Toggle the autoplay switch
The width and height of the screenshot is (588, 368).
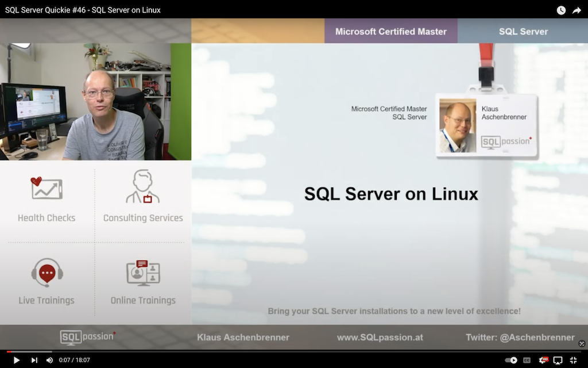click(x=511, y=360)
